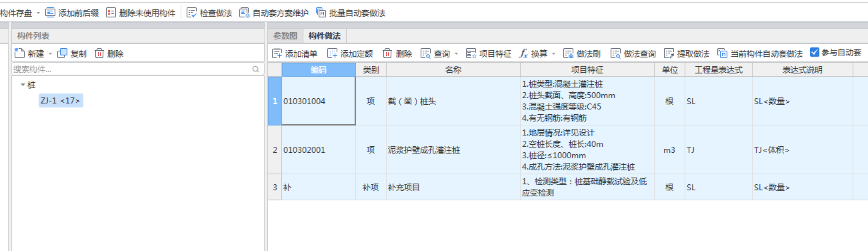868x251 pixels.
Task: Activate the 做法刷 tool
Action: 582,53
